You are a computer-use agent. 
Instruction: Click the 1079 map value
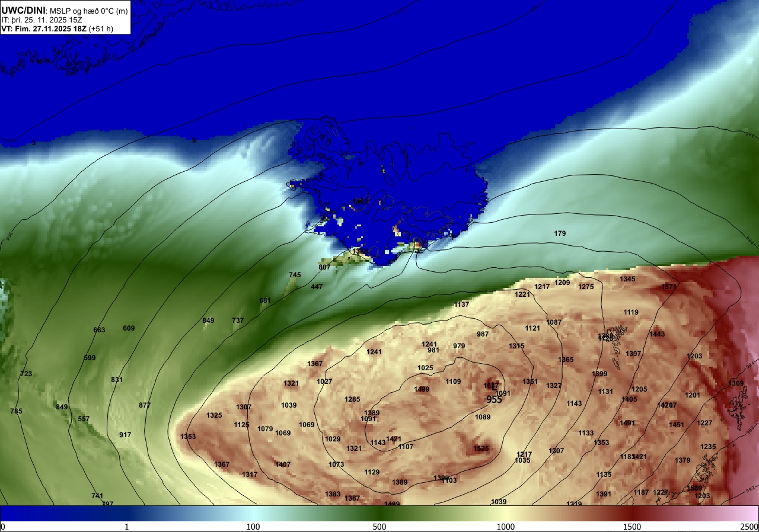click(265, 429)
